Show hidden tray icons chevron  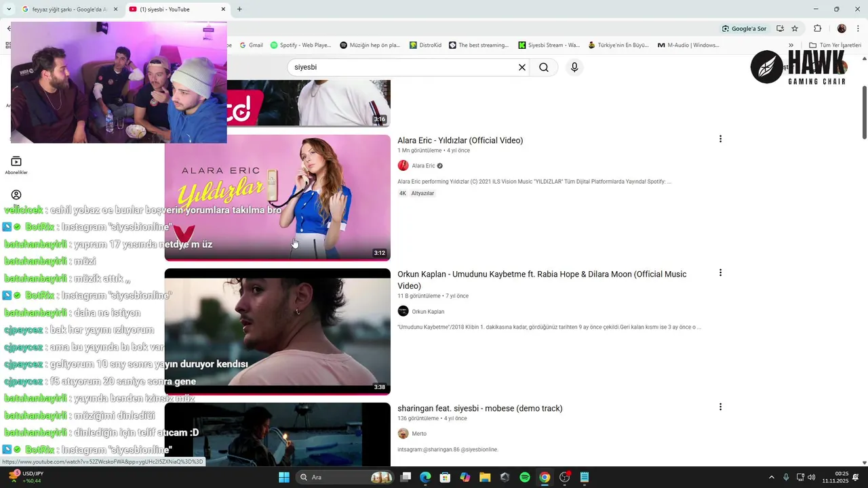pos(771,477)
